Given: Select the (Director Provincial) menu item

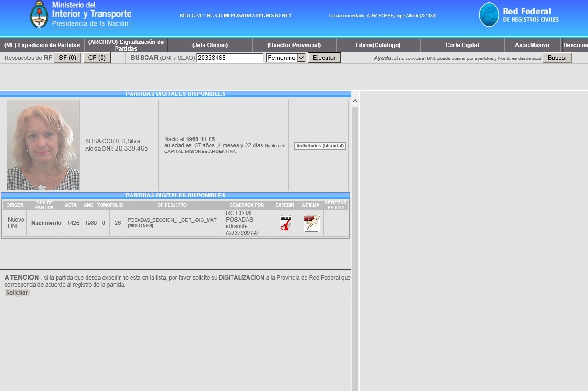Looking at the screenshot, I should 294,45.
